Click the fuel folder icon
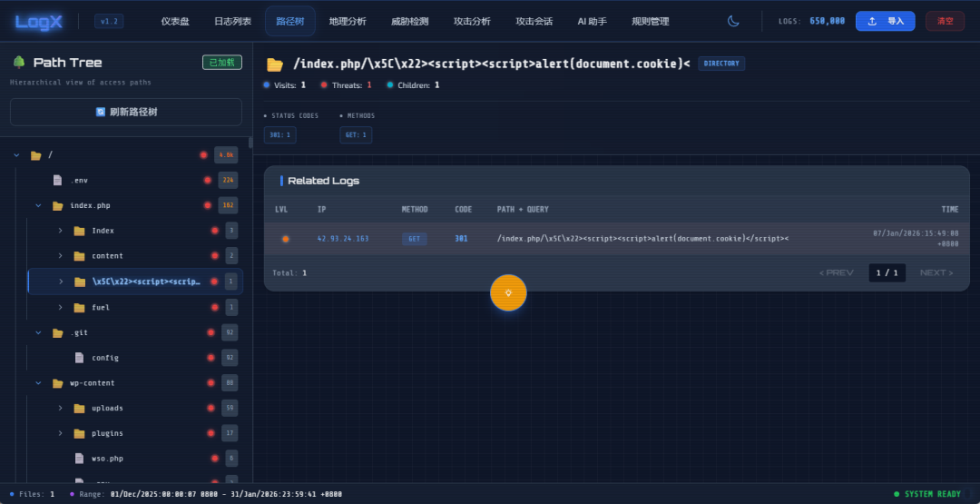 [x=79, y=307]
